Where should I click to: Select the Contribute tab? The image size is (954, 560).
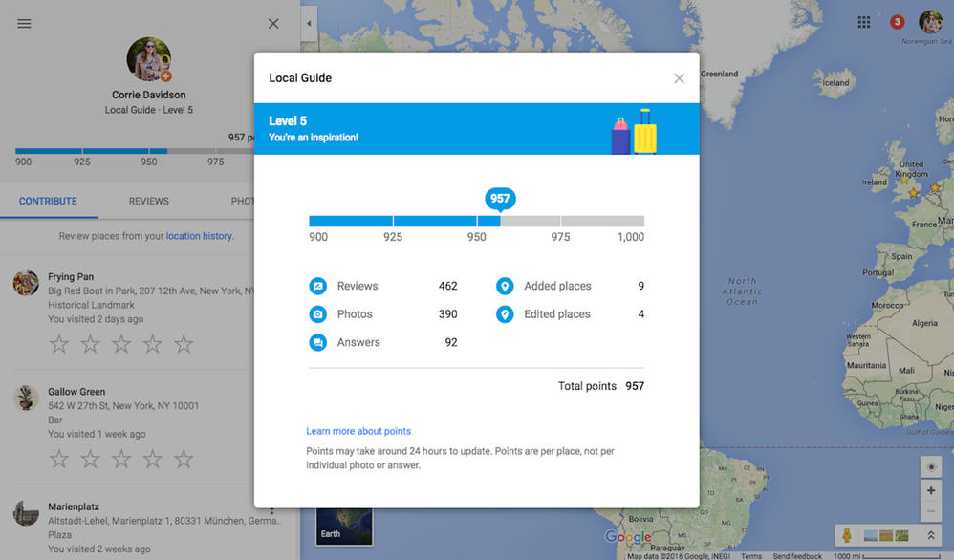48,202
